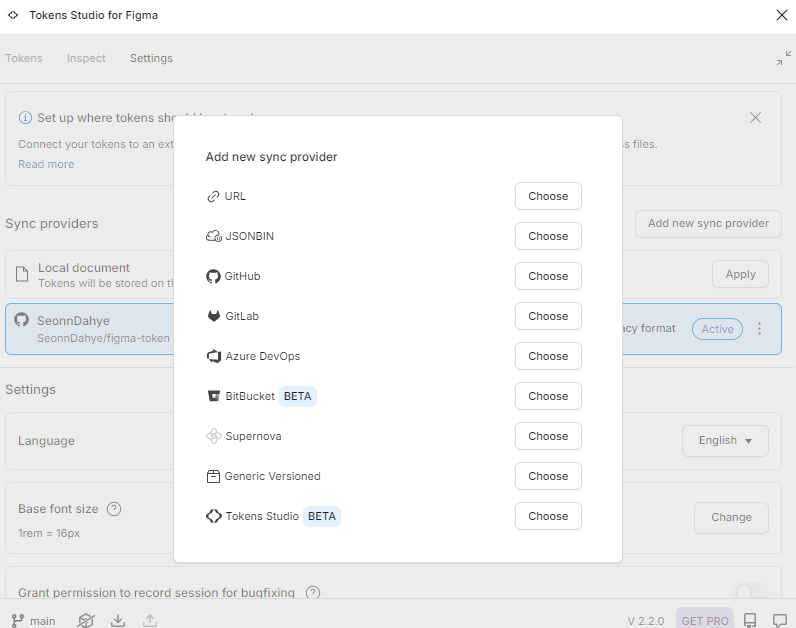
Task: Choose the URL sync provider
Action: (x=548, y=196)
